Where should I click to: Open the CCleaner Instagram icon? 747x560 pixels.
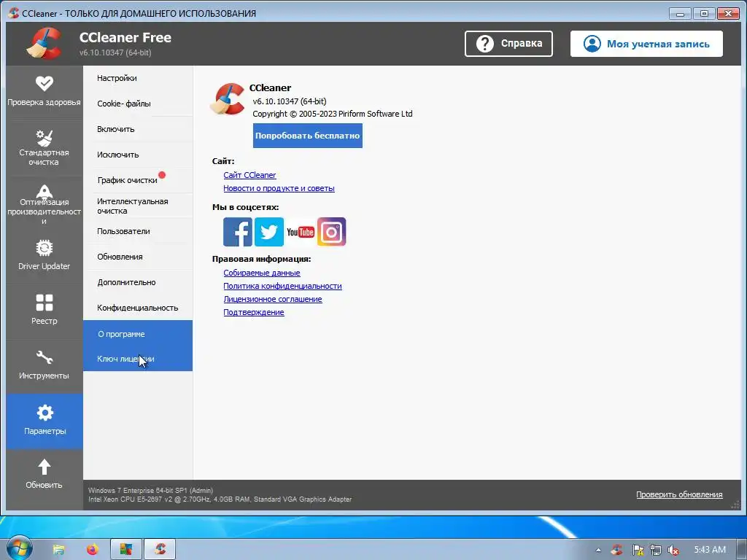(332, 232)
